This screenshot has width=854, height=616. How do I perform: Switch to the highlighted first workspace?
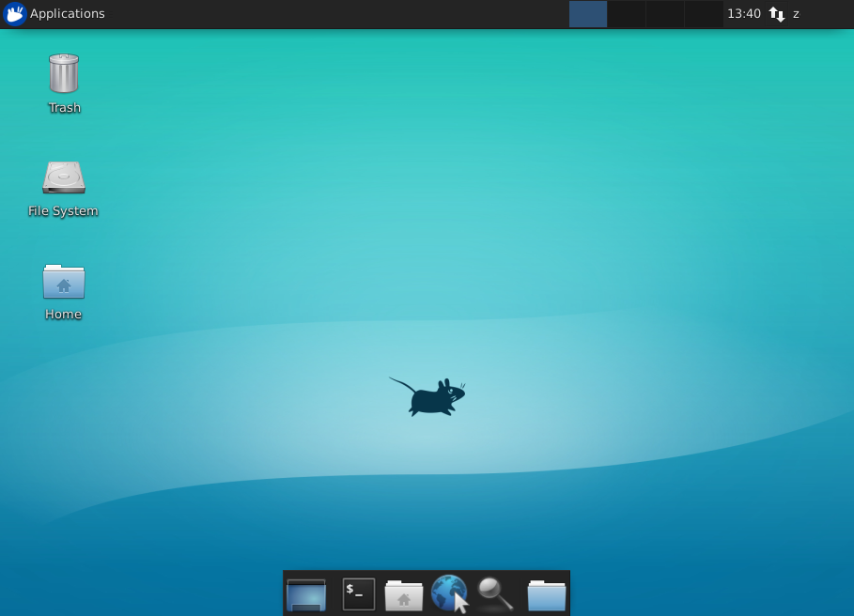click(588, 13)
